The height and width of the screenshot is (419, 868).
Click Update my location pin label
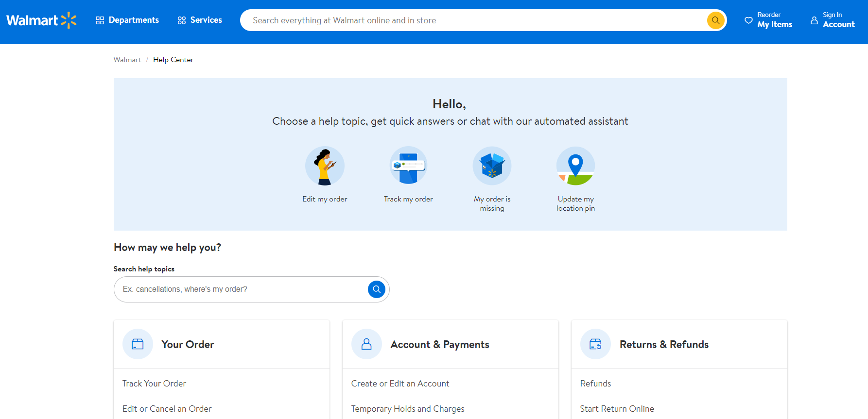tap(575, 203)
